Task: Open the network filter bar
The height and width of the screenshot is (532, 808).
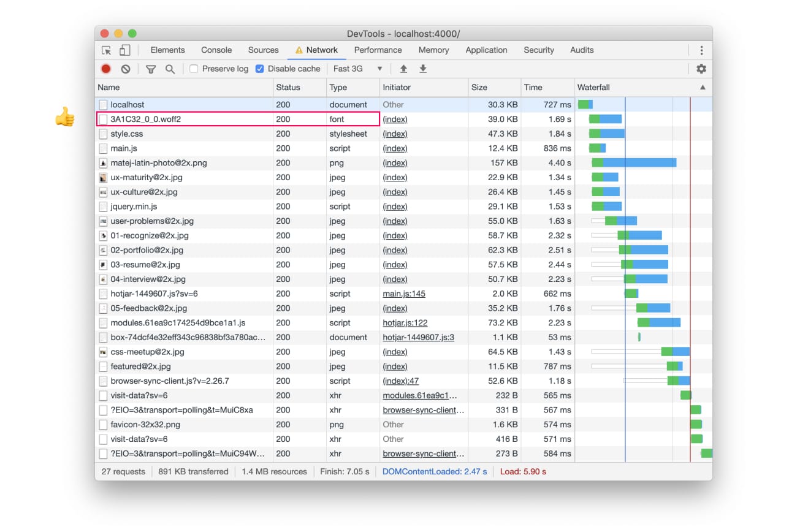Action: coord(150,69)
